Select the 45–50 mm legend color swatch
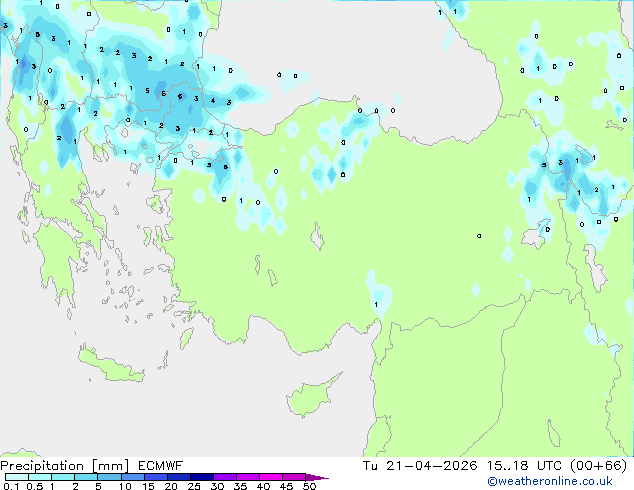This screenshot has width=634, height=490. tap(294, 477)
